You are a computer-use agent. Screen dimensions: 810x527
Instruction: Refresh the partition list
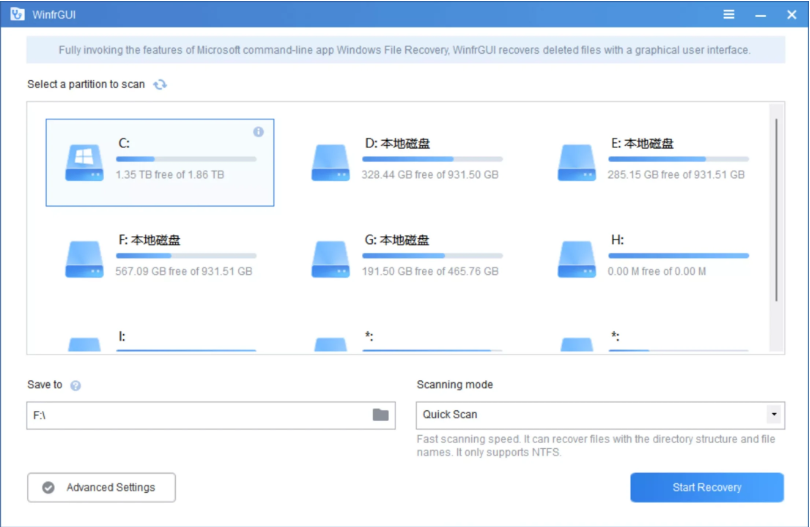pos(160,84)
